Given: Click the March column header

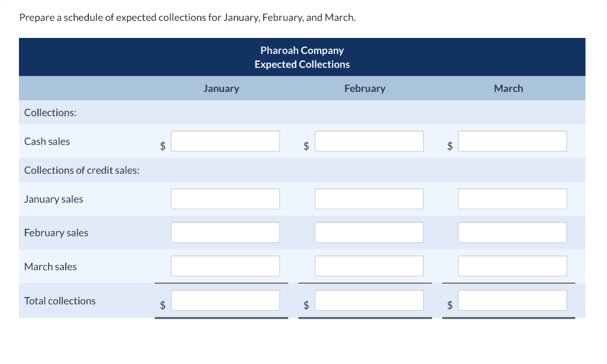Looking at the screenshot, I should pyautogui.click(x=508, y=88).
